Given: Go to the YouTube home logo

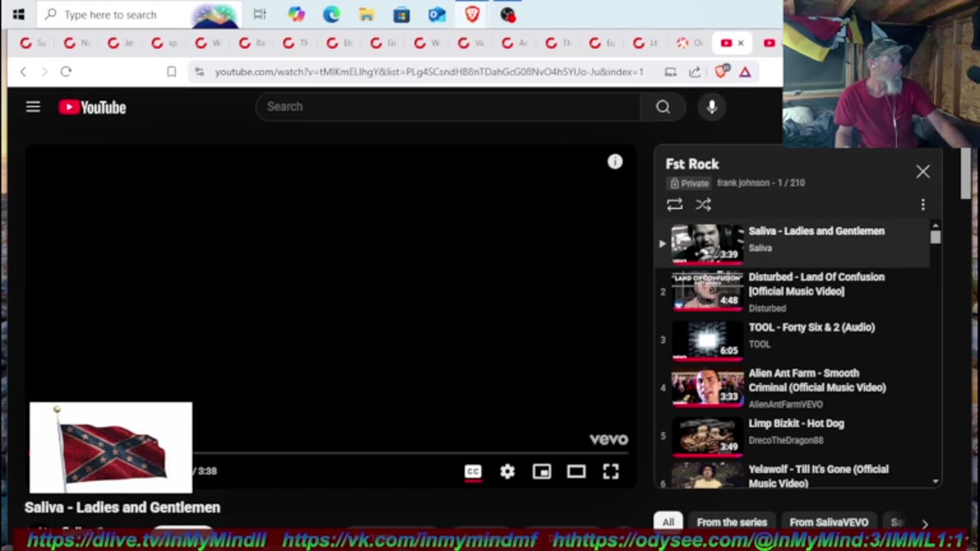Looking at the screenshot, I should tap(93, 107).
